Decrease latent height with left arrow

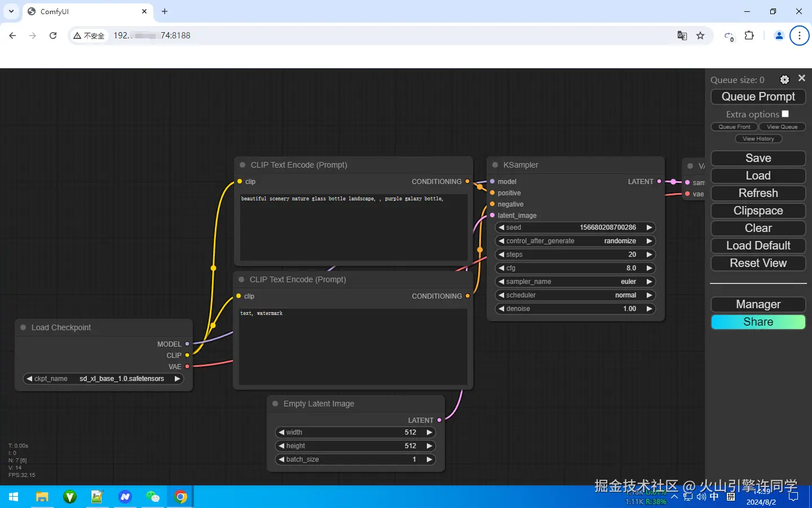pos(281,446)
